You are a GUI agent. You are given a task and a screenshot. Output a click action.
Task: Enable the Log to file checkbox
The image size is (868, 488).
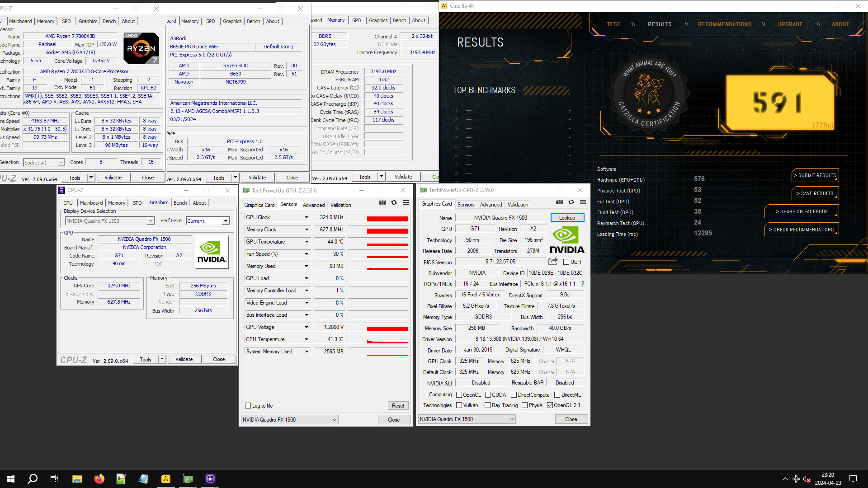coord(248,406)
